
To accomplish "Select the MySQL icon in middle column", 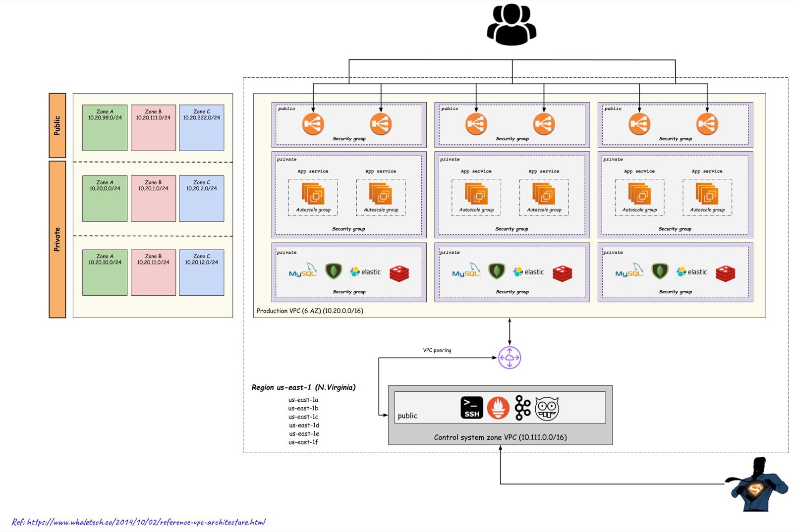I will (466, 271).
